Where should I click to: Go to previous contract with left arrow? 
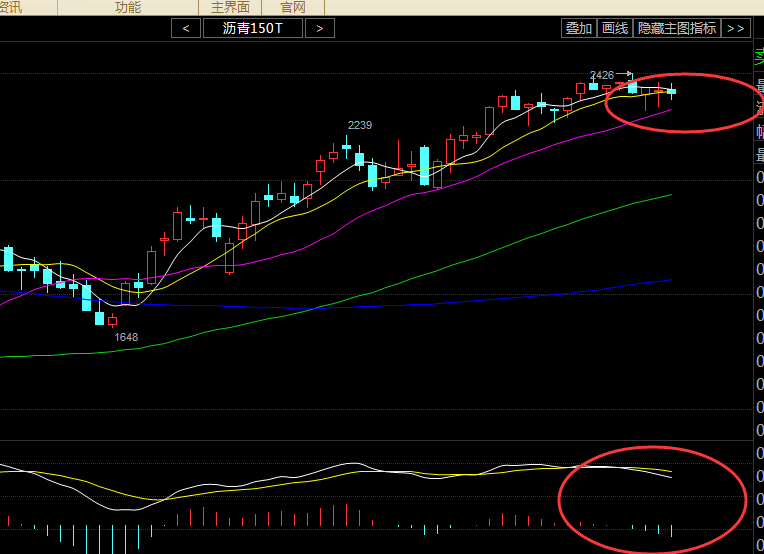coord(186,28)
